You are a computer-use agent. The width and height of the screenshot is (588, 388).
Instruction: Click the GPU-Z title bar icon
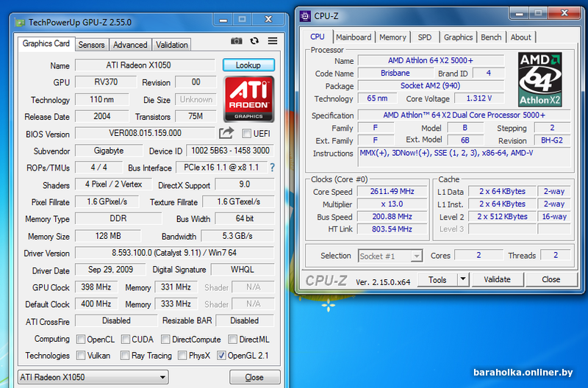coord(20,23)
